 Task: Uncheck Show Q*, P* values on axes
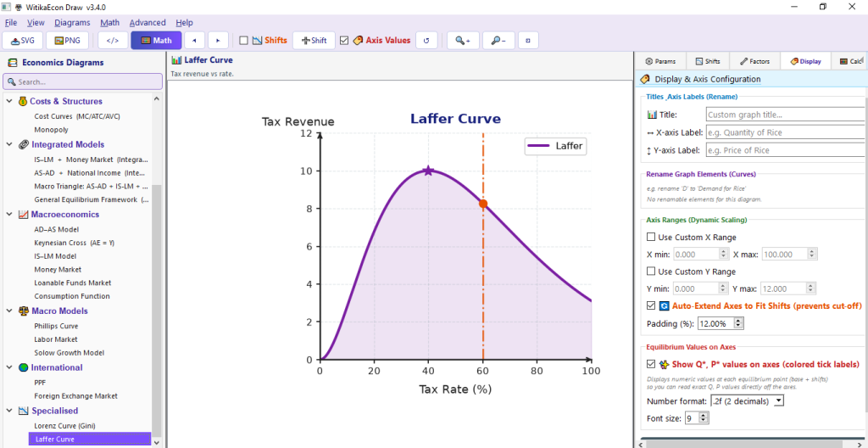651,365
